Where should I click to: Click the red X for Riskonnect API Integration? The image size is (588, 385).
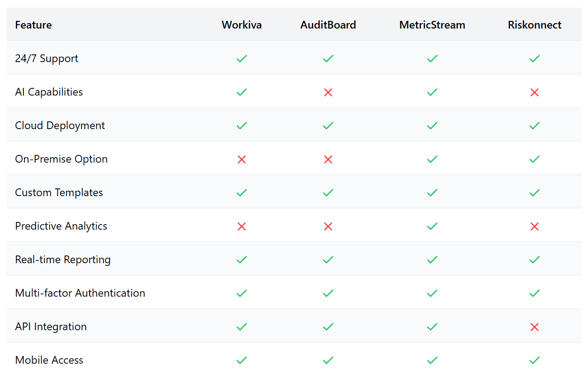pos(534,327)
